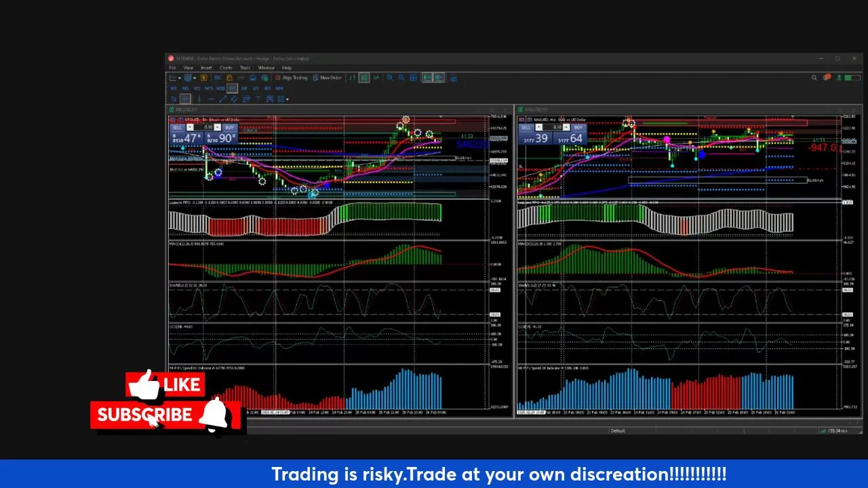The height and width of the screenshot is (488, 868).
Task: Click BUY on XAUUSD chart panel
Action: click(x=578, y=127)
